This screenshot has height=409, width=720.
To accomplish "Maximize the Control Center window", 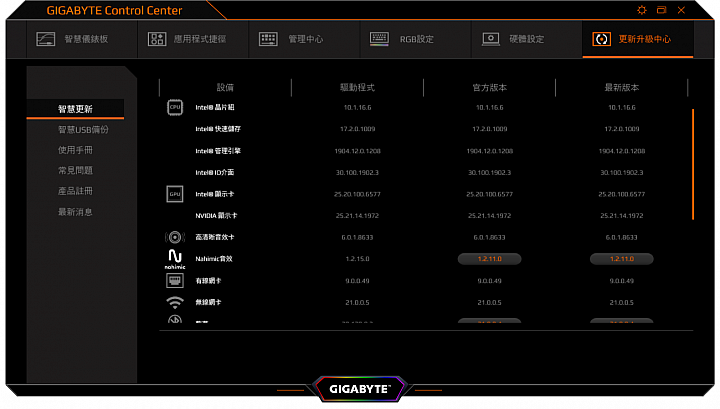I will pos(661,10).
